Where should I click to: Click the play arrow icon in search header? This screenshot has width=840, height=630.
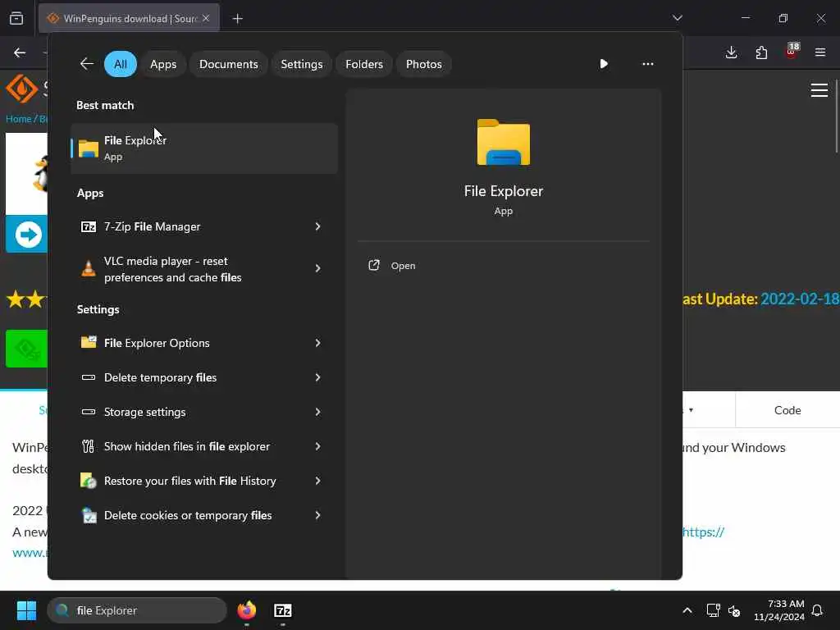click(x=604, y=64)
